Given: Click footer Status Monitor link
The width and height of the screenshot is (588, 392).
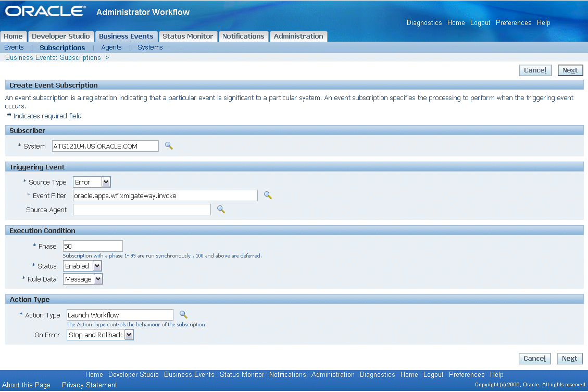Looking at the screenshot, I should 242,375.
